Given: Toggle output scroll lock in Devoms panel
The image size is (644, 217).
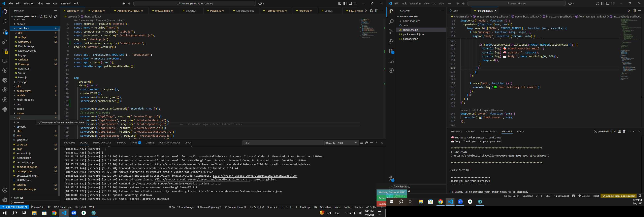Looking at the screenshot, I should [366, 143].
